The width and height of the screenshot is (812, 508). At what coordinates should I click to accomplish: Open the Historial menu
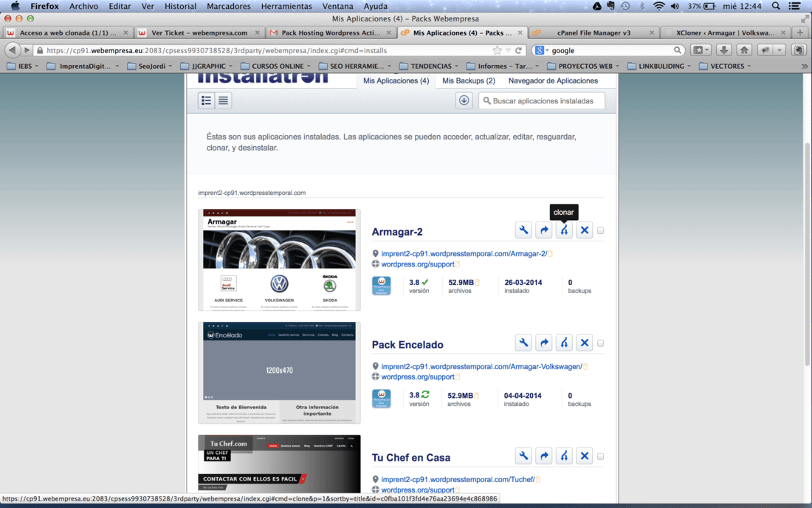tap(180, 6)
